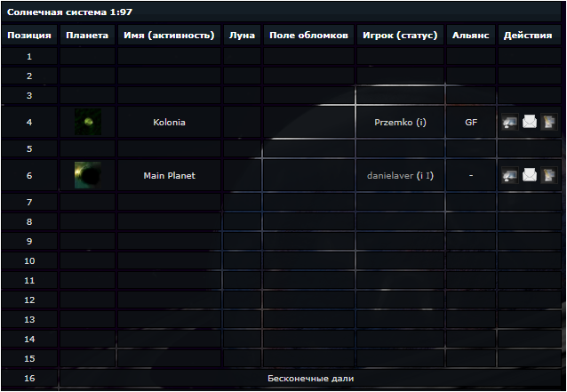Click the Действия column header

528,35
